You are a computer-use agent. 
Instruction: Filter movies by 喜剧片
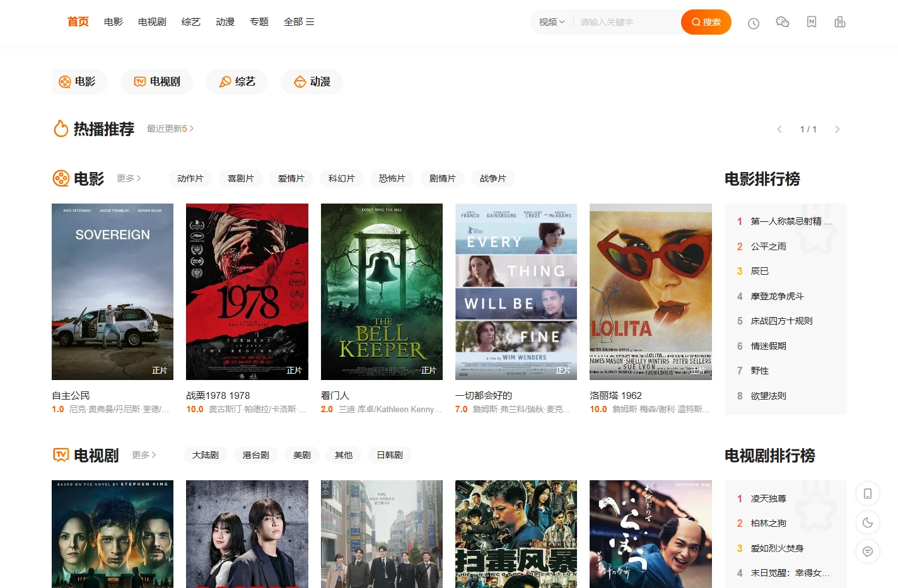[241, 178]
